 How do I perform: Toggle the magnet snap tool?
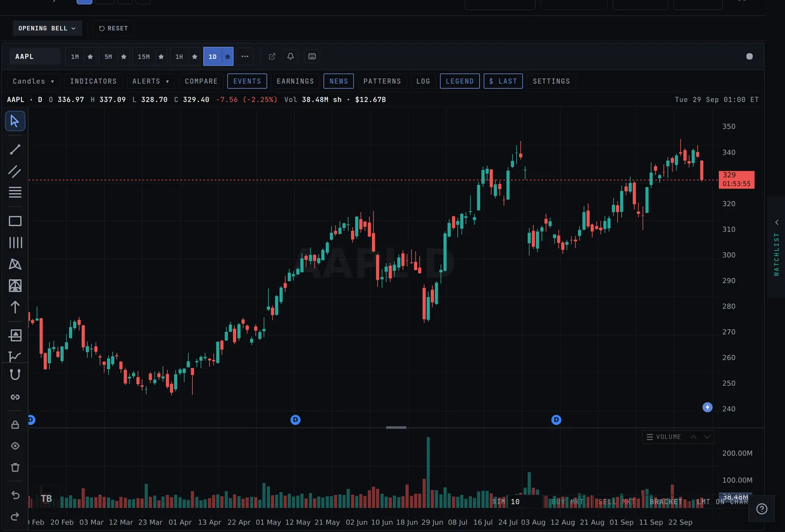tap(15, 375)
